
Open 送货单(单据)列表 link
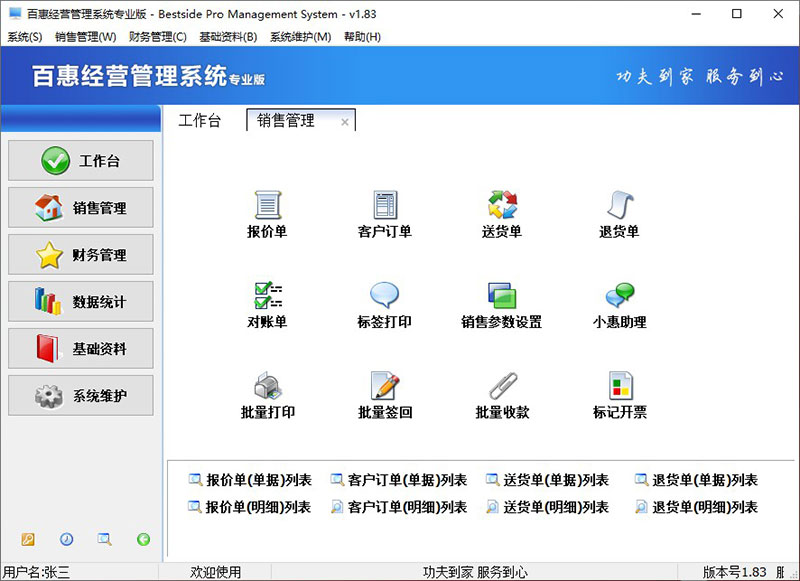pyautogui.click(x=547, y=480)
